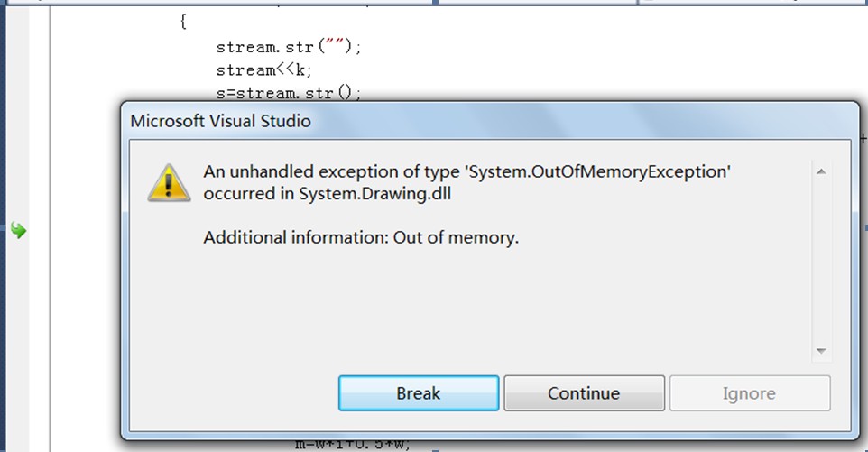Click the variable k in stream<<k
This screenshot has width=868, height=452.
tap(300, 70)
